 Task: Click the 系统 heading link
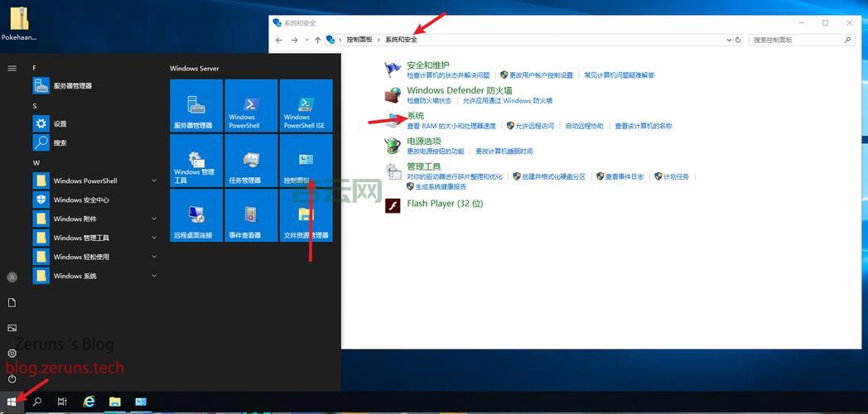pyautogui.click(x=416, y=116)
